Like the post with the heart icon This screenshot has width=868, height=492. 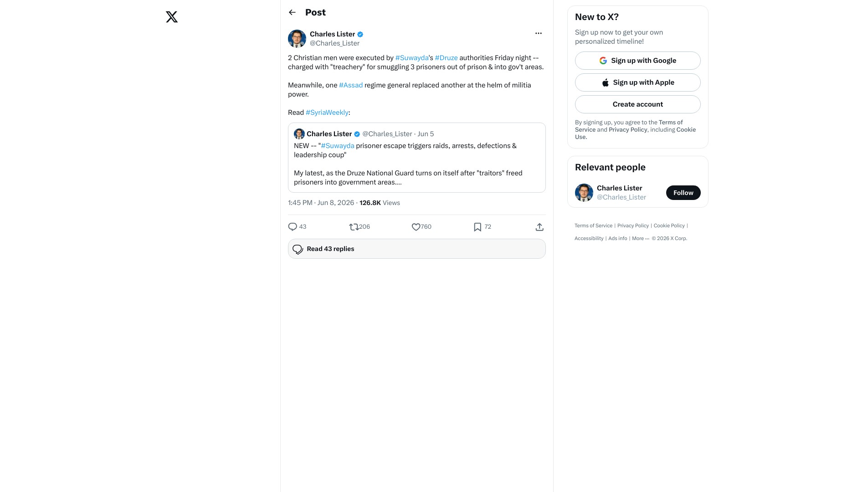tap(416, 227)
